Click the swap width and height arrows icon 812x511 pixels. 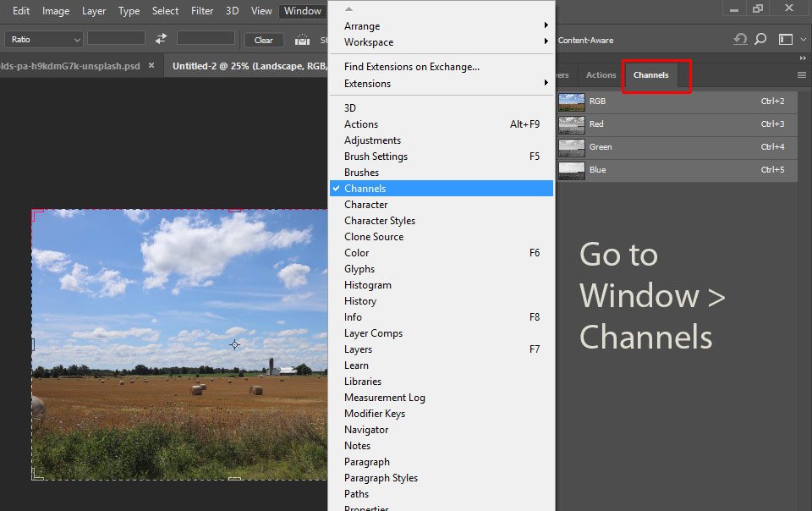pos(161,39)
